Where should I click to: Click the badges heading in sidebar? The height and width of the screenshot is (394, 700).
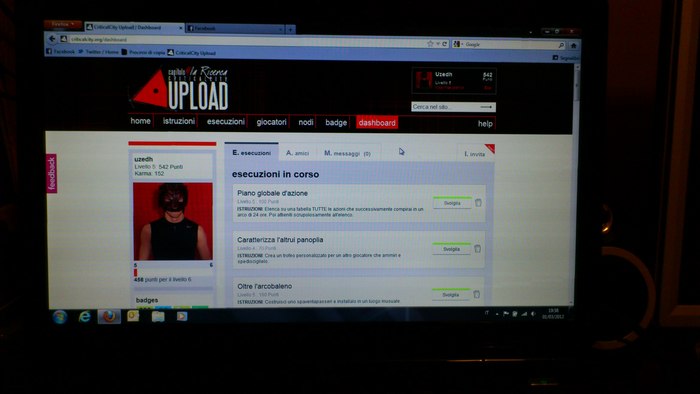[x=147, y=300]
